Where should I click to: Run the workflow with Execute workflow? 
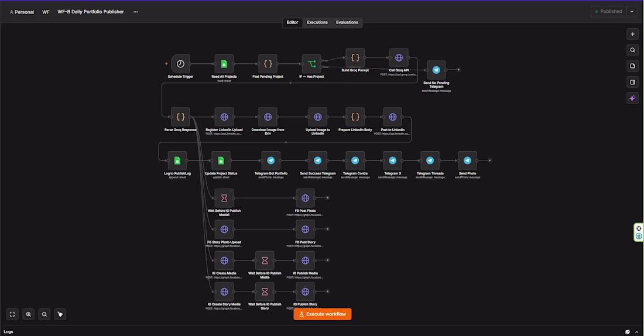point(323,314)
